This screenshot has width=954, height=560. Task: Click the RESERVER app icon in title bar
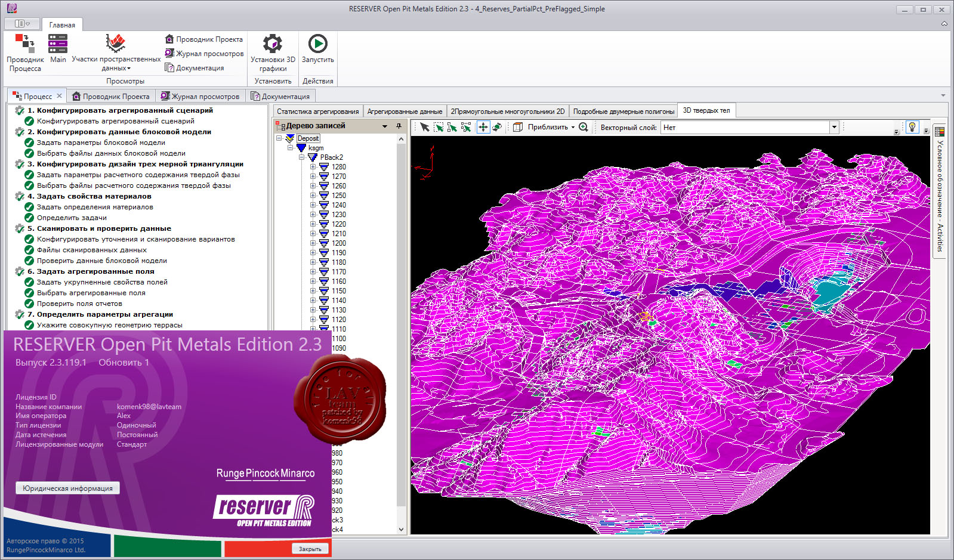point(11,8)
